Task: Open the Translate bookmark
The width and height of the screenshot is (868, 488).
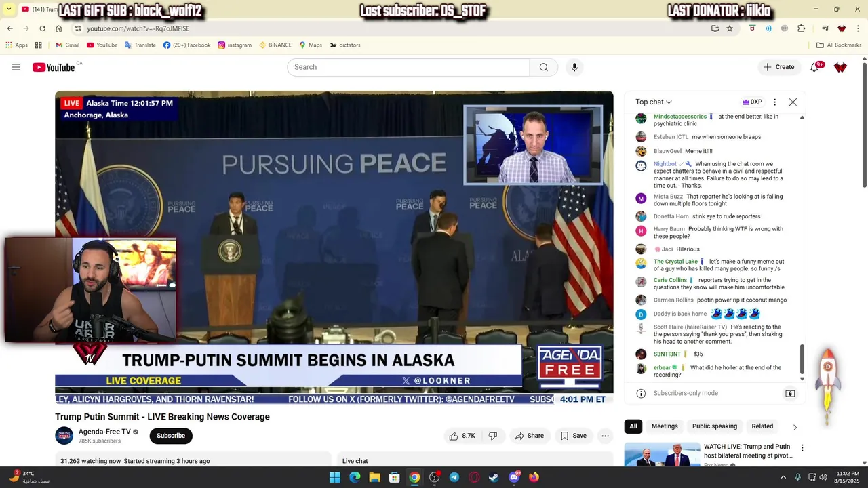Action: [140, 45]
